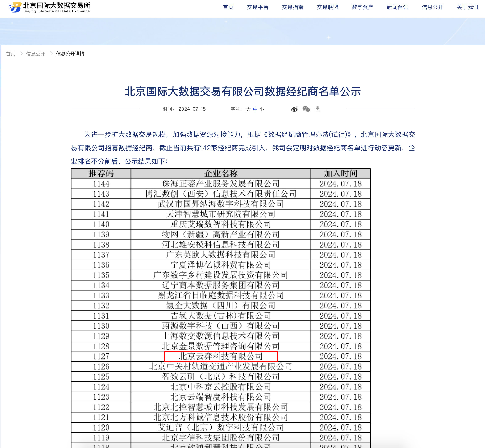The height and width of the screenshot is (448, 485).
Task: Share the article via WeChat icon
Action: tap(306, 109)
